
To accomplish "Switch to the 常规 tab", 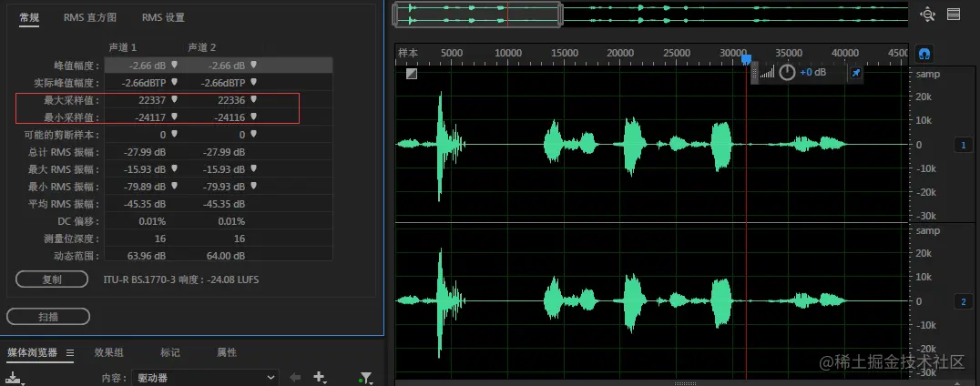I will [x=29, y=17].
